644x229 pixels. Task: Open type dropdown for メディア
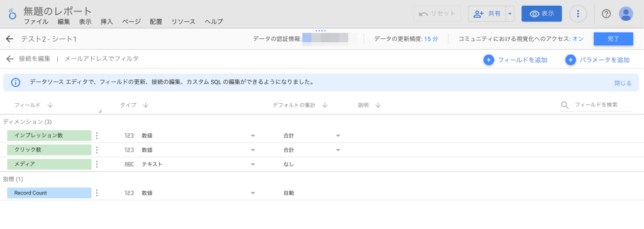tap(253, 164)
